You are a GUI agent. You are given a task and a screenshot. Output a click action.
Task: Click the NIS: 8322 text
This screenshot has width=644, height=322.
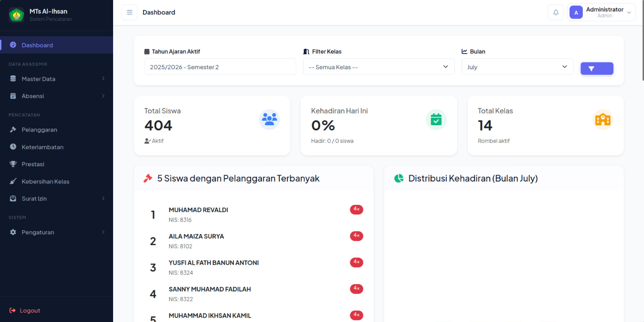(181, 299)
